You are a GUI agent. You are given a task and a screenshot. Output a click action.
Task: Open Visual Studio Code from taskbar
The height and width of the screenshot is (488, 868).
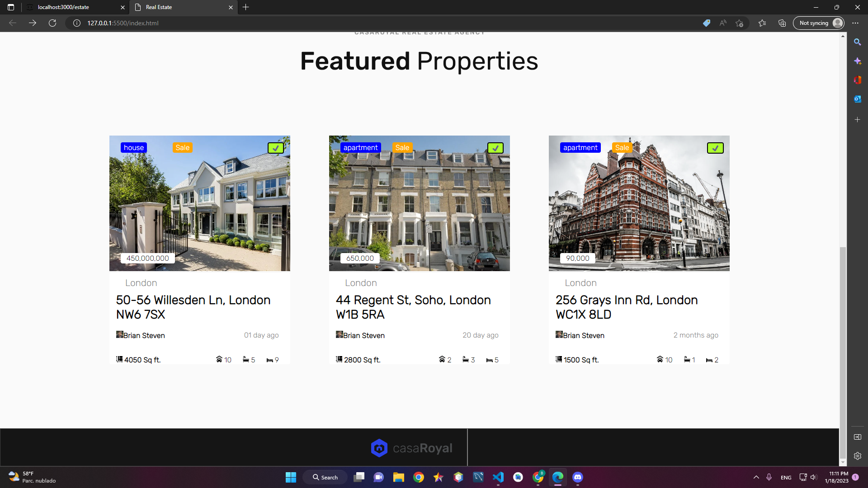pos(498,477)
